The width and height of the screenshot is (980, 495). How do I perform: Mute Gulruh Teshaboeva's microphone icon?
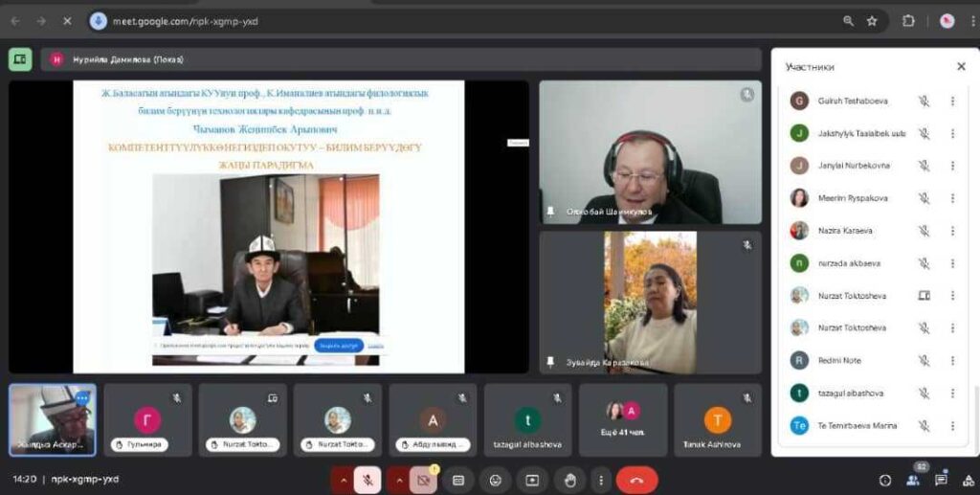tap(924, 101)
